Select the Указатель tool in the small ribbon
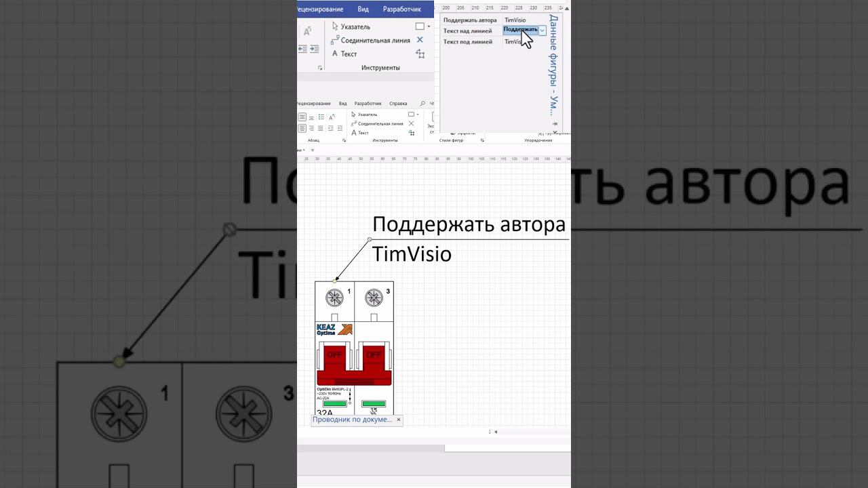 [x=364, y=115]
